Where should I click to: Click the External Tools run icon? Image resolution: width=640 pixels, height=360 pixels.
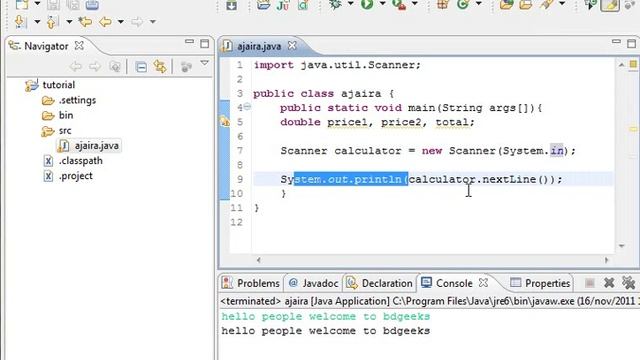pos(399,4)
